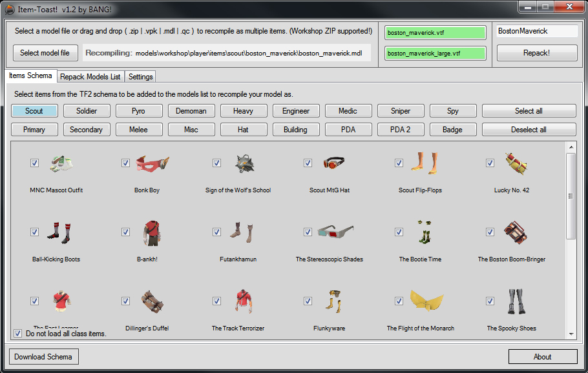Show PDA 2 slot items
Image resolution: width=588 pixels, height=373 pixels.
401,130
